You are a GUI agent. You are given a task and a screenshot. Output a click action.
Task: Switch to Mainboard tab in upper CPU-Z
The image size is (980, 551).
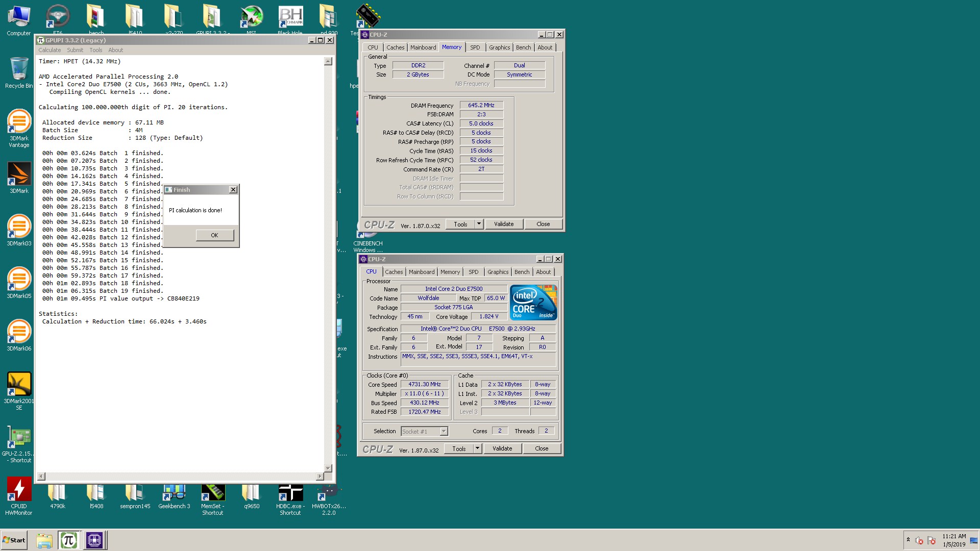click(x=423, y=47)
